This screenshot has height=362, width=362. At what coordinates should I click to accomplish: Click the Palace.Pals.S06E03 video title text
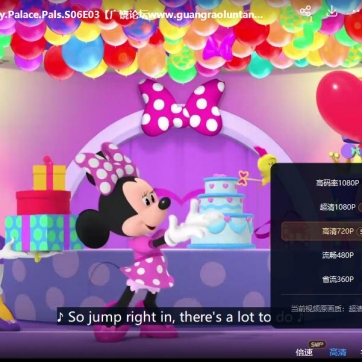(132, 15)
